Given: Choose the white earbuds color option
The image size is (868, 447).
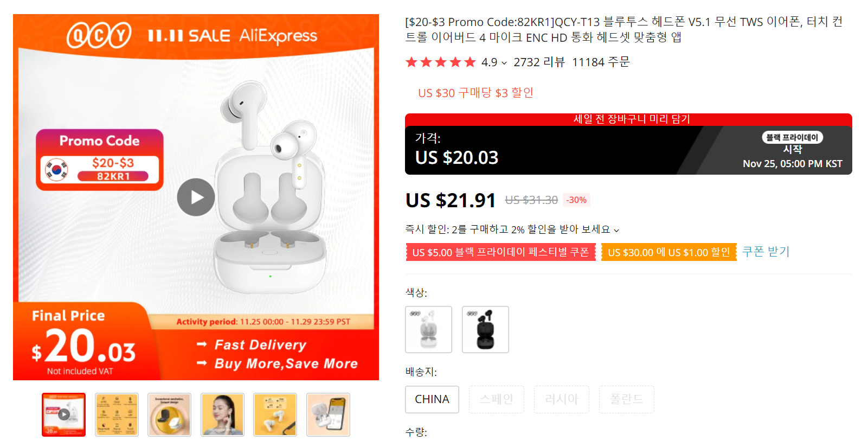Looking at the screenshot, I should point(428,329).
